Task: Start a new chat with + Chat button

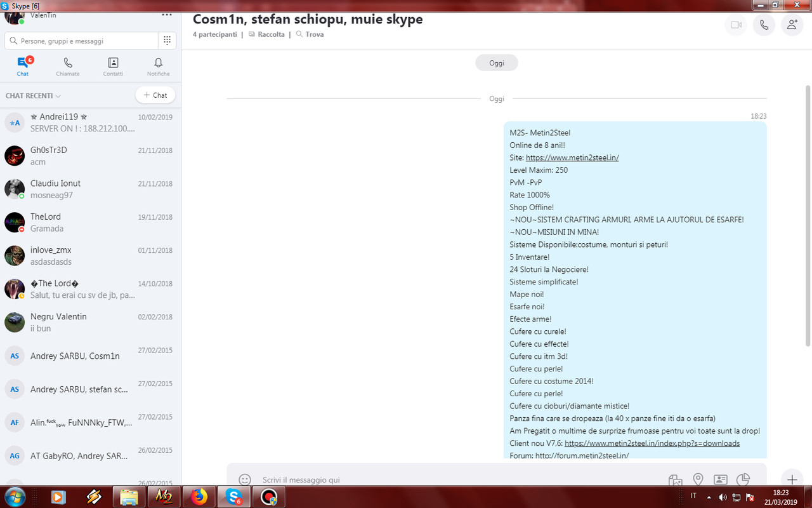Action: pyautogui.click(x=155, y=95)
